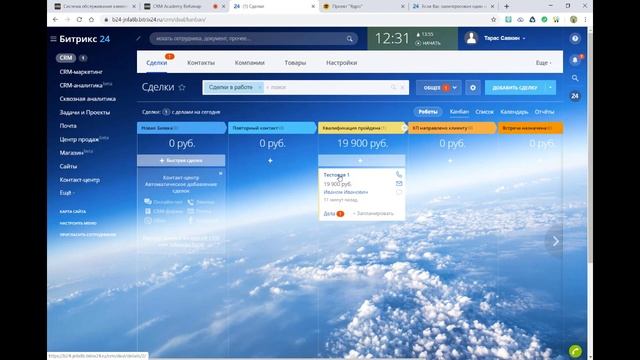Click the Быстрая сделка button
The height and width of the screenshot is (360, 640).
click(181, 160)
